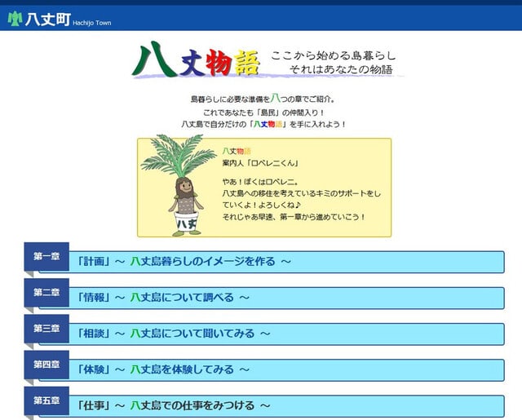Click the 第三章 ribbon label

pyautogui.click(x=46, y=328)
